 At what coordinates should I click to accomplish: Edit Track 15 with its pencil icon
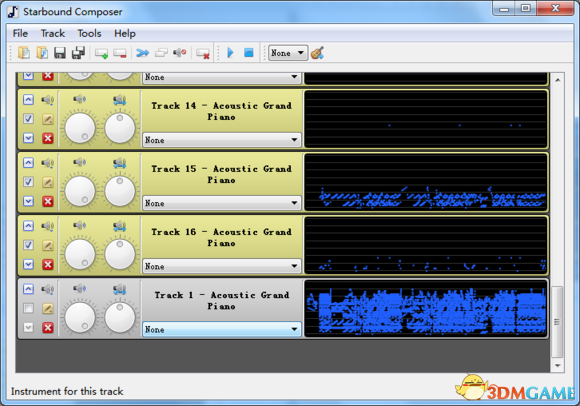coord(48,182)
